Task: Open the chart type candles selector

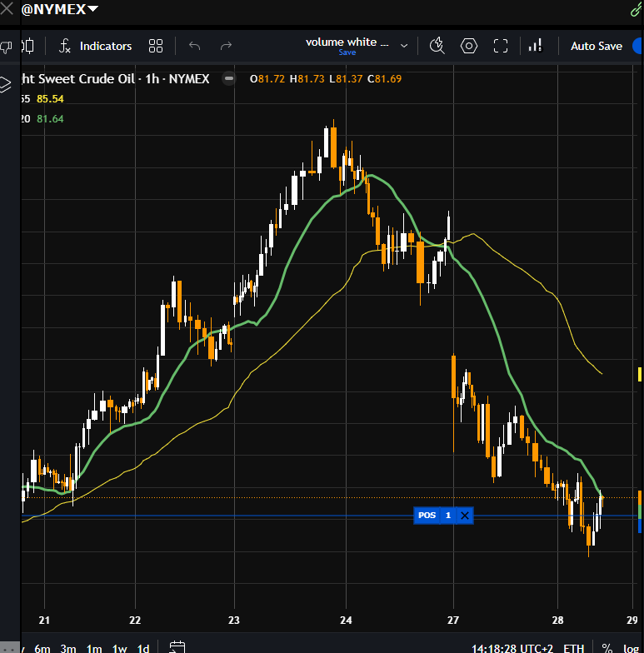Action: click(x=28, y=46)
